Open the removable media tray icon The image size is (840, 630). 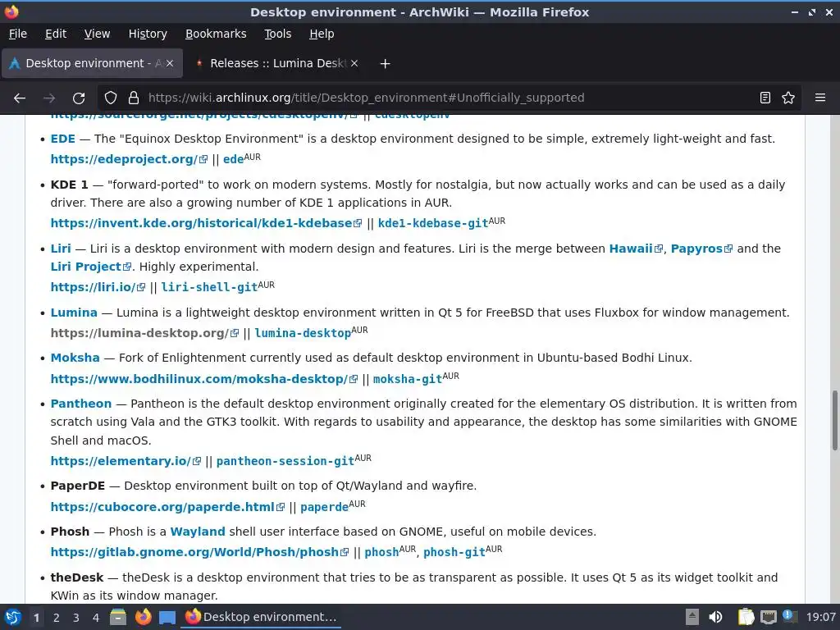[692, 617]
